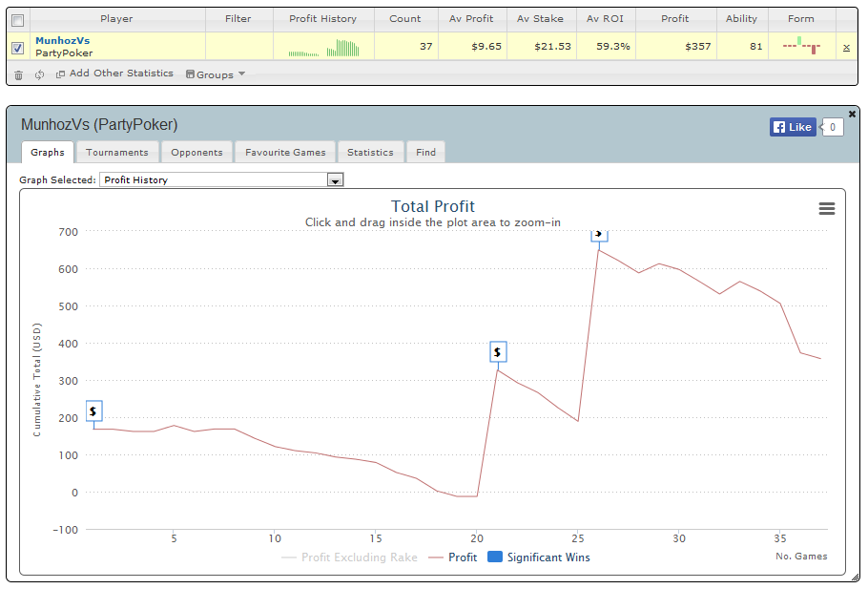
Task: Click Add Other Statistics
Action: point(114,74)
